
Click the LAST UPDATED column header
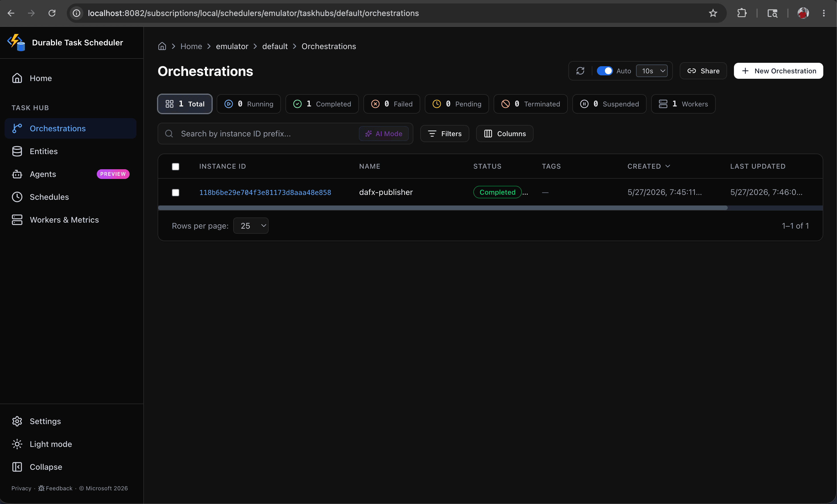[x=758, y=166]
